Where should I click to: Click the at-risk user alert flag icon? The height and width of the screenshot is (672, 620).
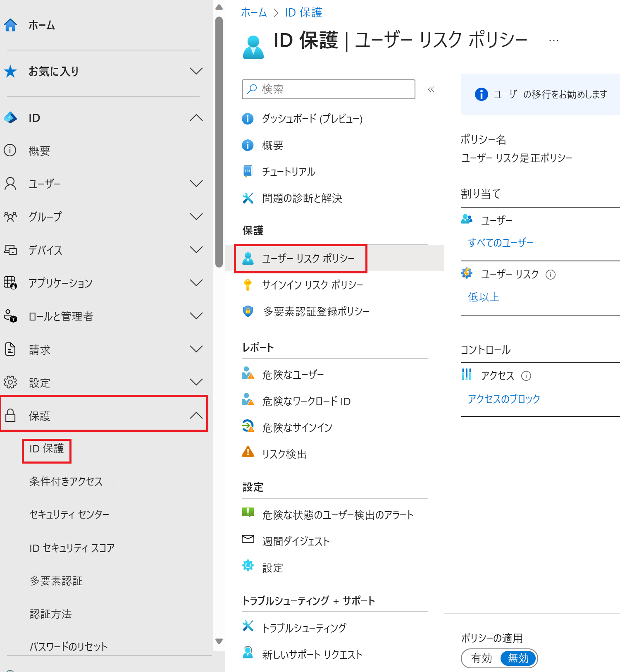click(248, 512)
